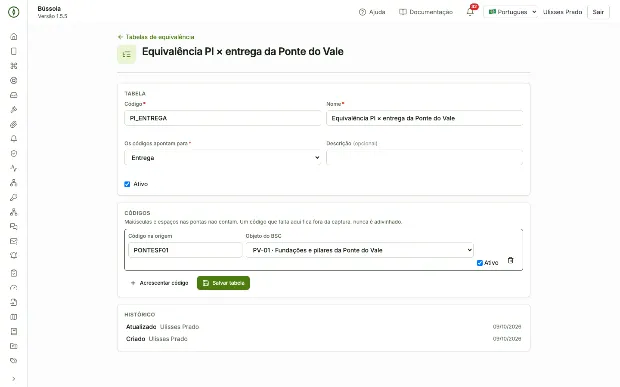Expand the sidebar with bottom chevron
Screen dimensions: 620x387
click(x=13, y=379)
